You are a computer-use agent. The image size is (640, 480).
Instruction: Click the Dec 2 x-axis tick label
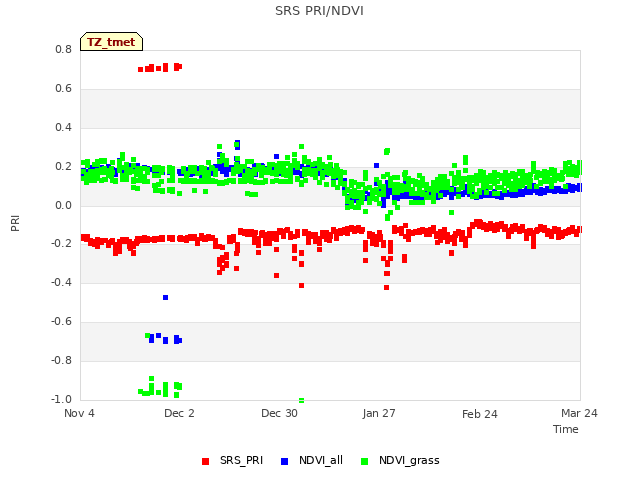179,413
